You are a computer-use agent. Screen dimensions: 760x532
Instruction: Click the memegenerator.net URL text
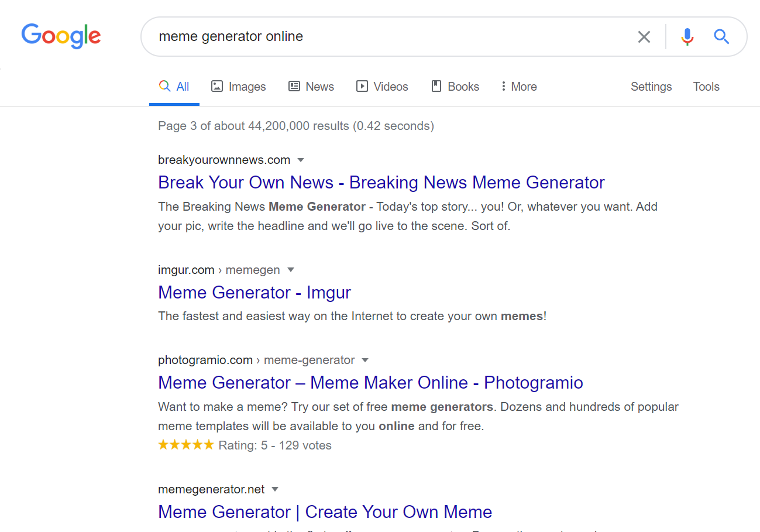click(211, 489)
